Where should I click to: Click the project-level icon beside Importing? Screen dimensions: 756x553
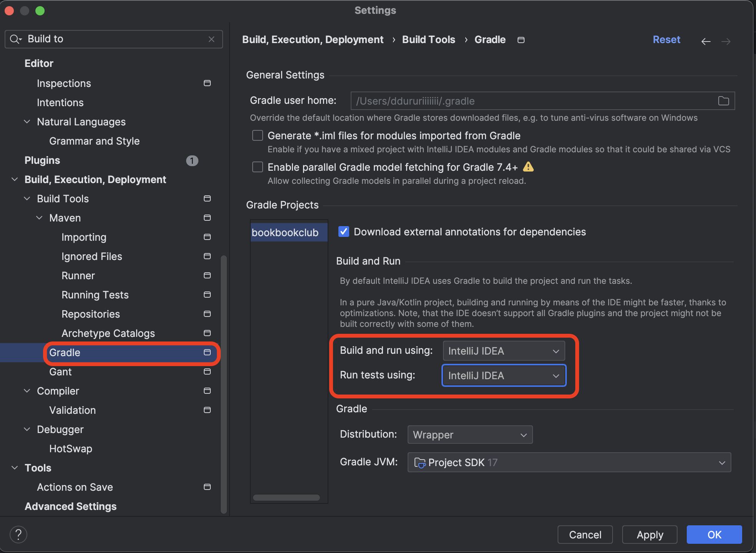[207, 237]
